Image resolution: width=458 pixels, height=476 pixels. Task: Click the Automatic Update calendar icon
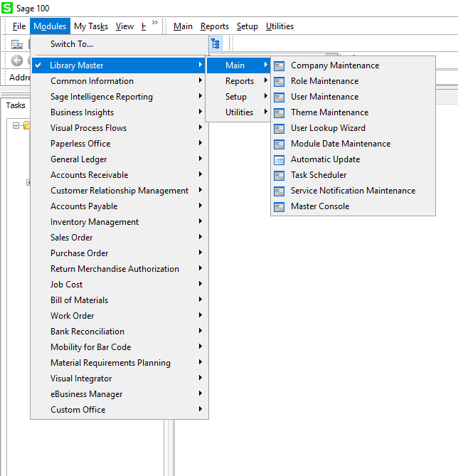[279, 159]
